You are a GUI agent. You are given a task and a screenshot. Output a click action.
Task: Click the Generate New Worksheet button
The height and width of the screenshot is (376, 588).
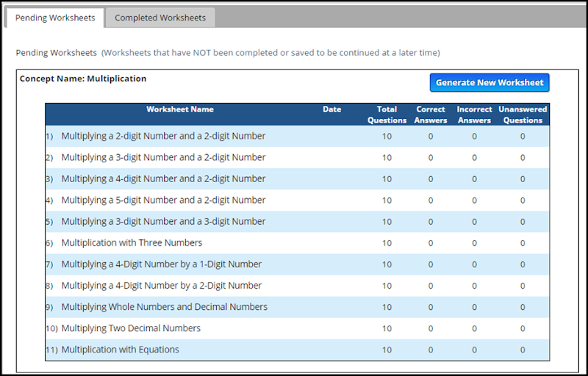[490, 82]
